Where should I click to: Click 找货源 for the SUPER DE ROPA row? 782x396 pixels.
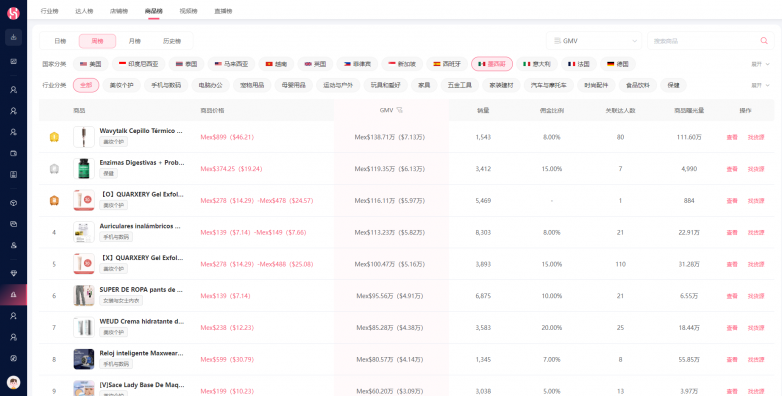tap(756, 296)
